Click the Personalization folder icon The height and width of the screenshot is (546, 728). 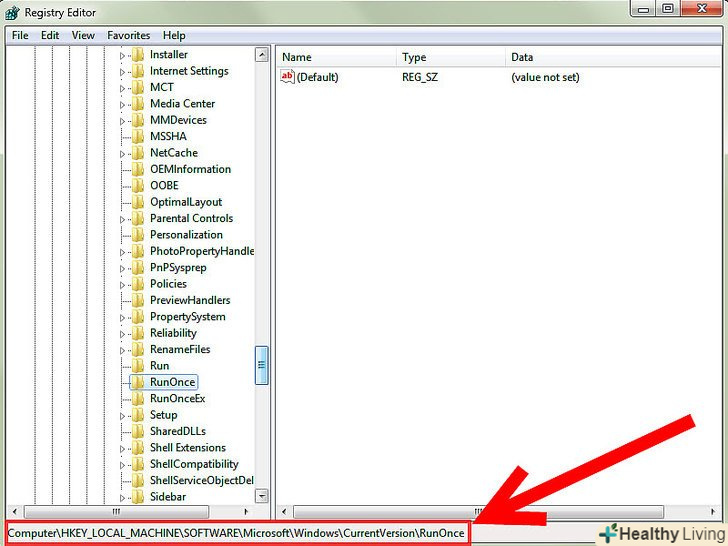tap(138, 235)
